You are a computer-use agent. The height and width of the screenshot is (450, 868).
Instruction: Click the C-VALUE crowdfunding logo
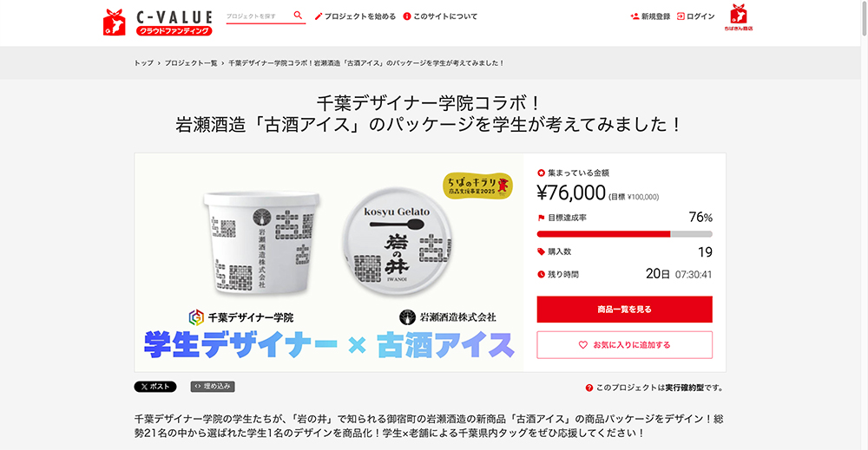158,23
